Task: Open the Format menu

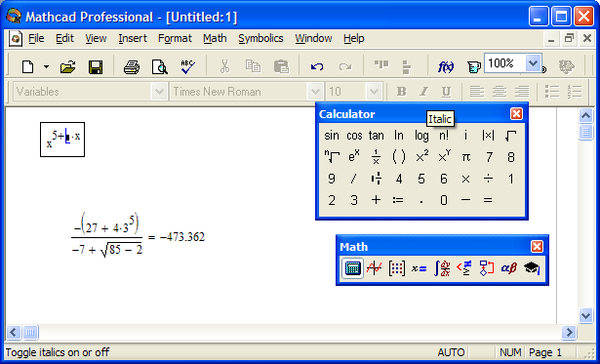Action: pyautogui.click(x=175, y=38)
